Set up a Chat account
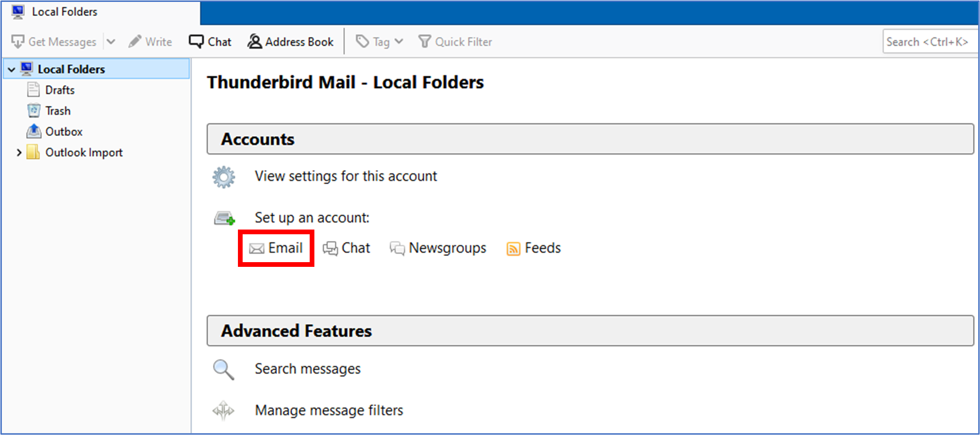980x435 pixels. pyautogui.click(x=346, y=248)
